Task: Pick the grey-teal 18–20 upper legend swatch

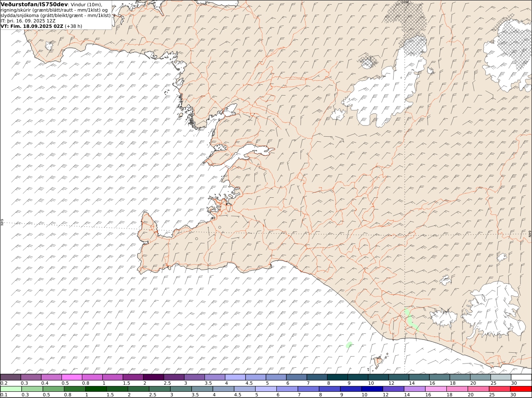Action: 460,377
